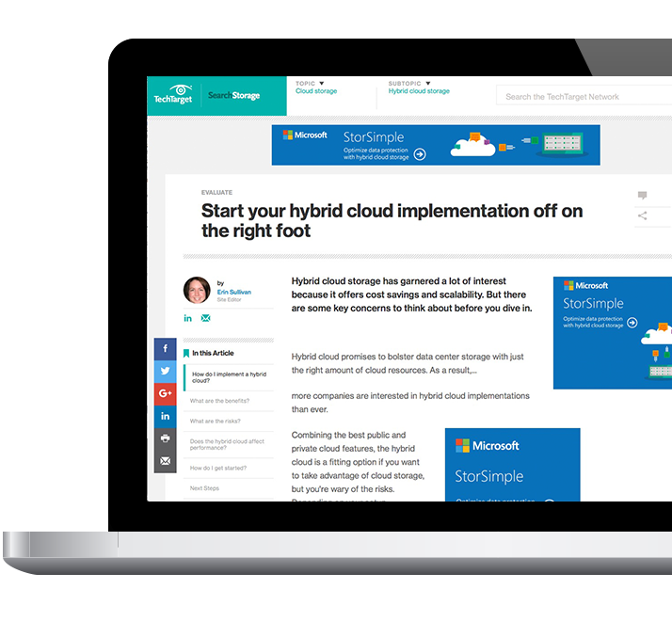Screen dimensions: 672x621
Task: Click the Microsoft StorSimple top banner ad
Action: pos(435,145)
